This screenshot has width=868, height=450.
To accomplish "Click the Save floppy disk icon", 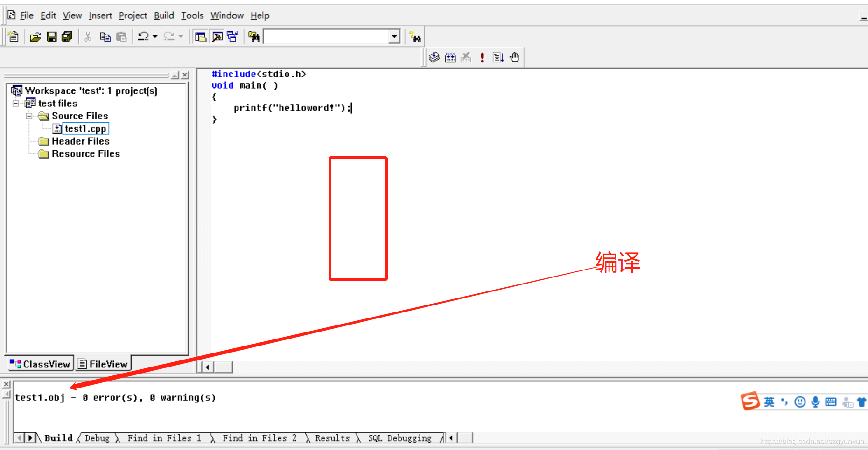I will [x=51, y=36].
